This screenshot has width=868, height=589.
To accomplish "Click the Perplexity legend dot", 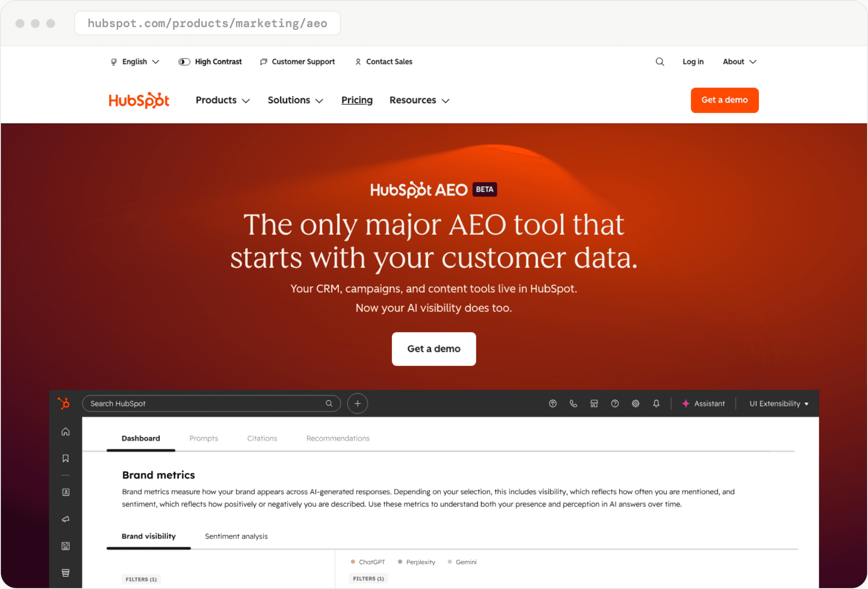I will point(400,562).
